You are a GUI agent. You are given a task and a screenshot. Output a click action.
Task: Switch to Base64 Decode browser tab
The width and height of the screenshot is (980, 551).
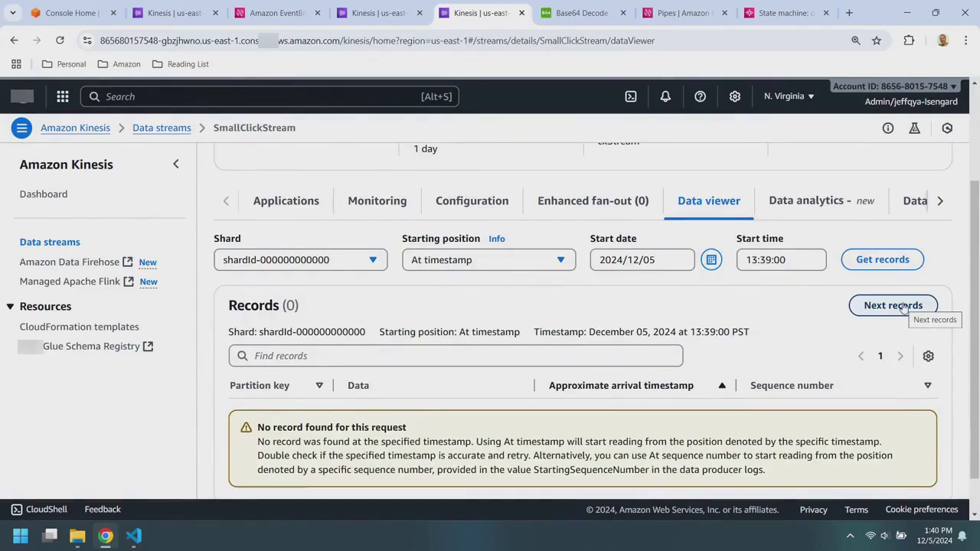click(x=582, y=13)
